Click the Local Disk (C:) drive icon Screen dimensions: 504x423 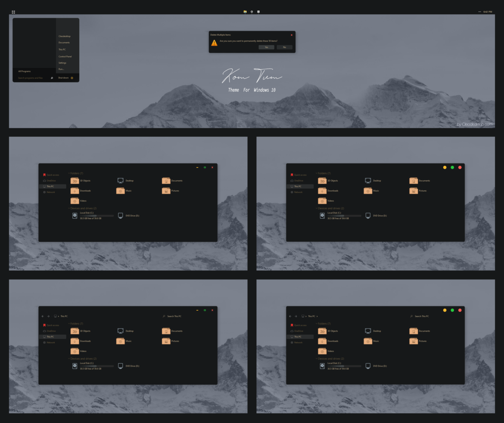[75, 215]
